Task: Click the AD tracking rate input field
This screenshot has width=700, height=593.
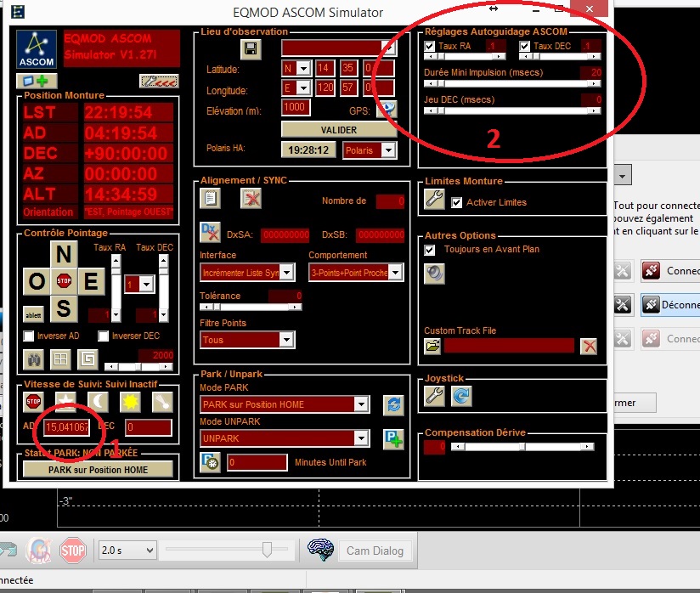Action: point(67,427)
